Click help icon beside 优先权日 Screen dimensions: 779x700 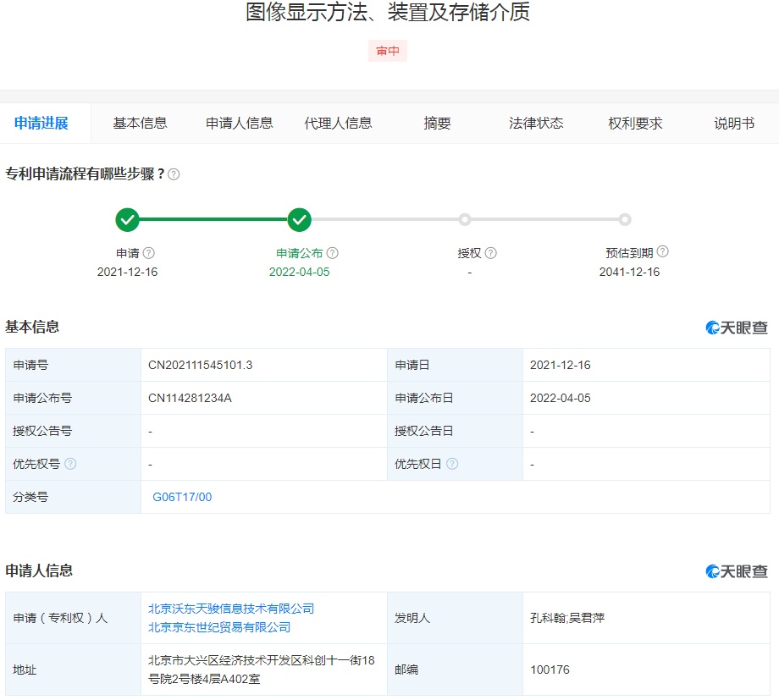(452, 464)
